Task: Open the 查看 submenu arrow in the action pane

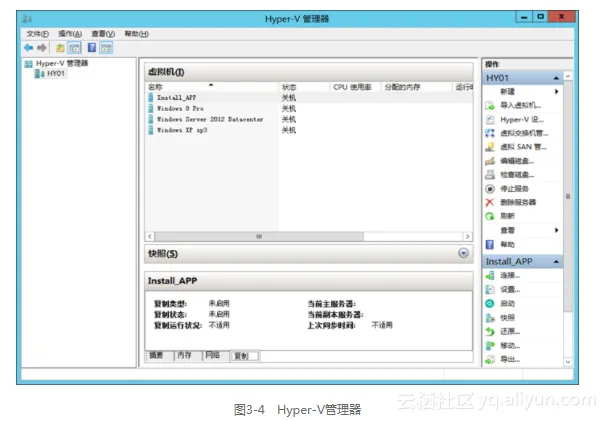Action: click(556, 230)
